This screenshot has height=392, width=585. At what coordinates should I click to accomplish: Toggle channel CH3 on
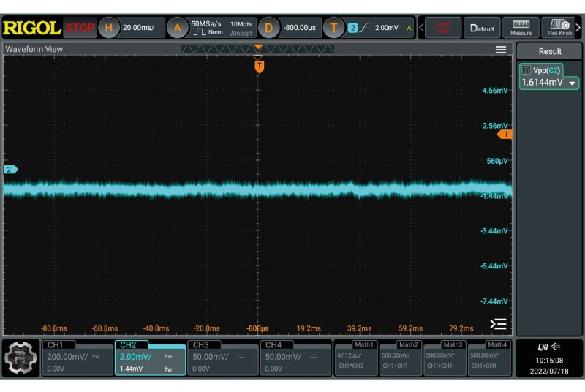(223, 358)
